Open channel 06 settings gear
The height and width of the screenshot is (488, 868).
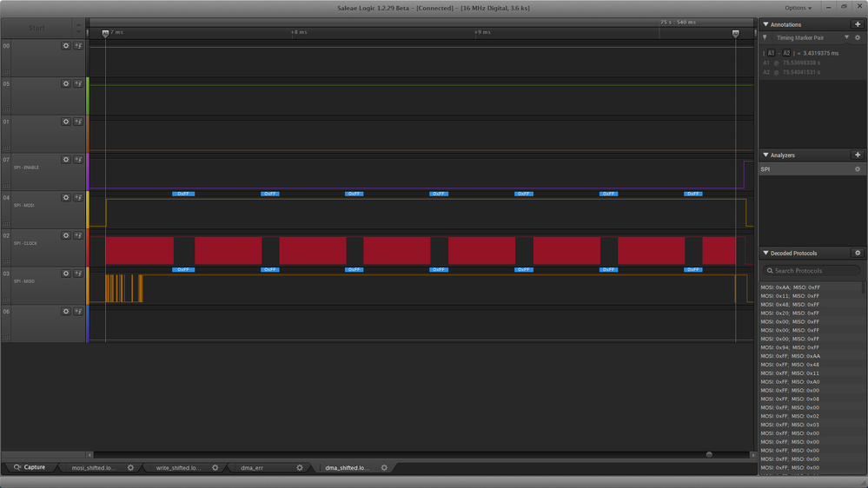click(x=66, y=312)
